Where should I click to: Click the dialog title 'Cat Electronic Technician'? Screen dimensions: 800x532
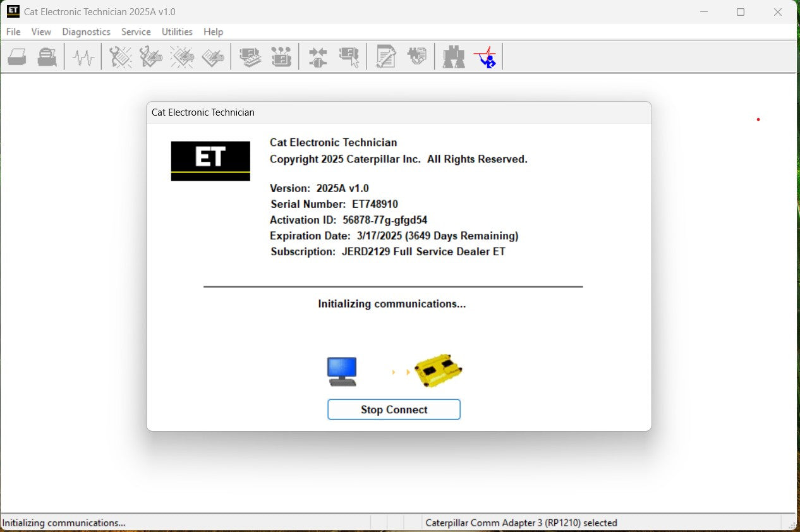pos(203,112)
